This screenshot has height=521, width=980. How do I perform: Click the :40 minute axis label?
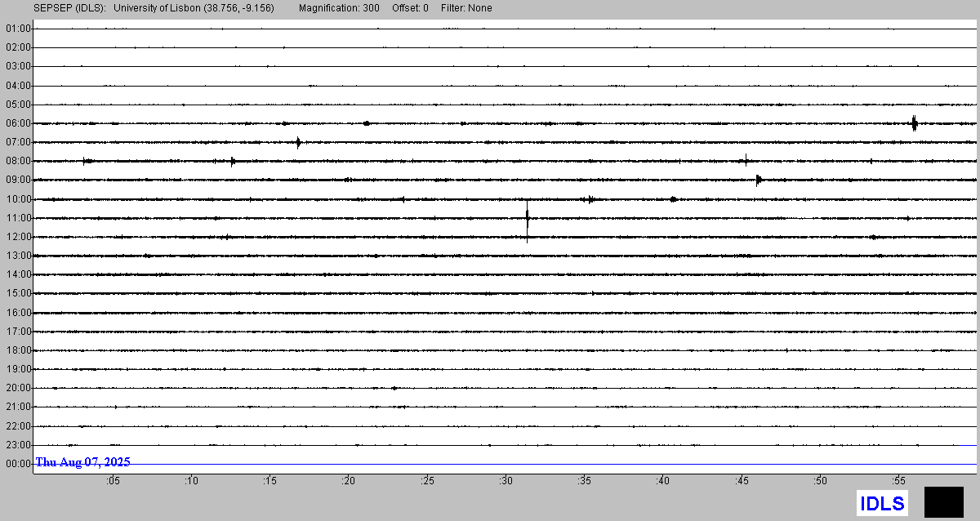click(x=663, y=482)
